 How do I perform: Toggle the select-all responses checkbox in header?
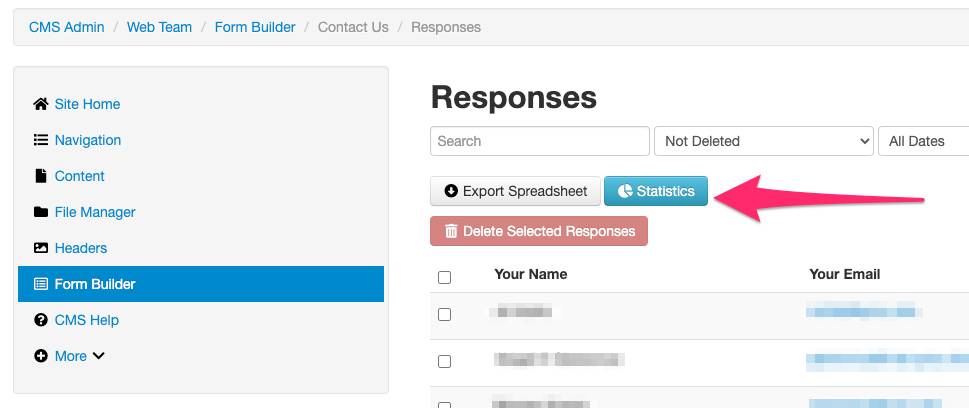445,277
